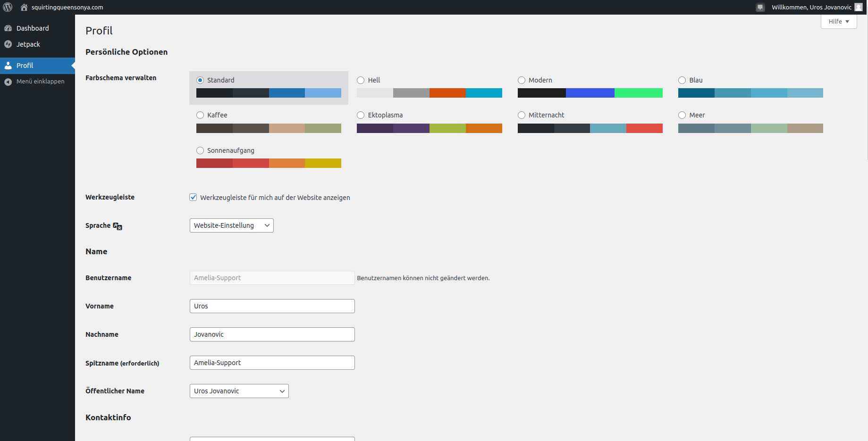Click Willkommen, Uros Jovanovic account link
The image size is (868, 441).
tap(811, 7)
